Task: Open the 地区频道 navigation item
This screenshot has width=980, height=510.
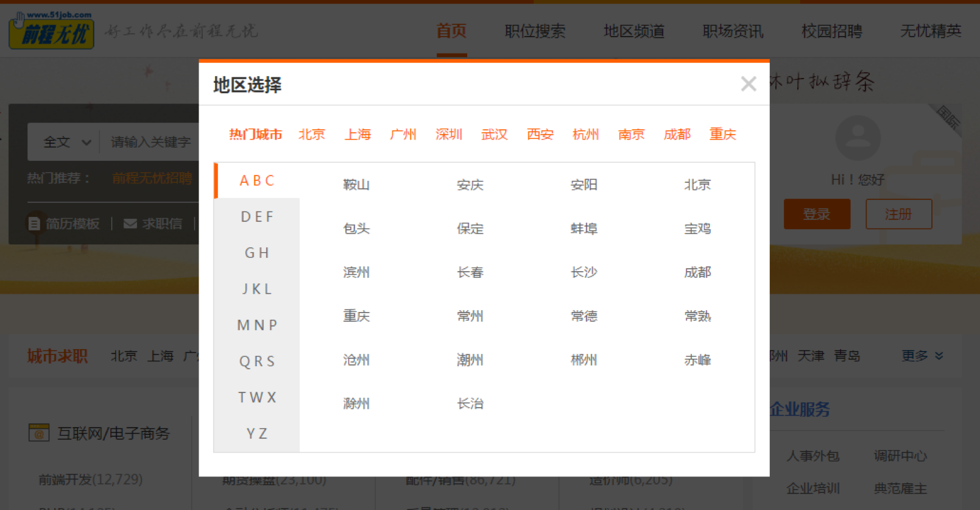Action: point(634,31)
